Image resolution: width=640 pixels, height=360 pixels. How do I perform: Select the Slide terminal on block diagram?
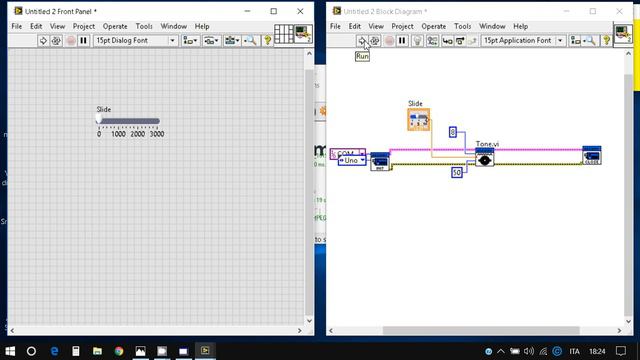(x=418, y=120)
